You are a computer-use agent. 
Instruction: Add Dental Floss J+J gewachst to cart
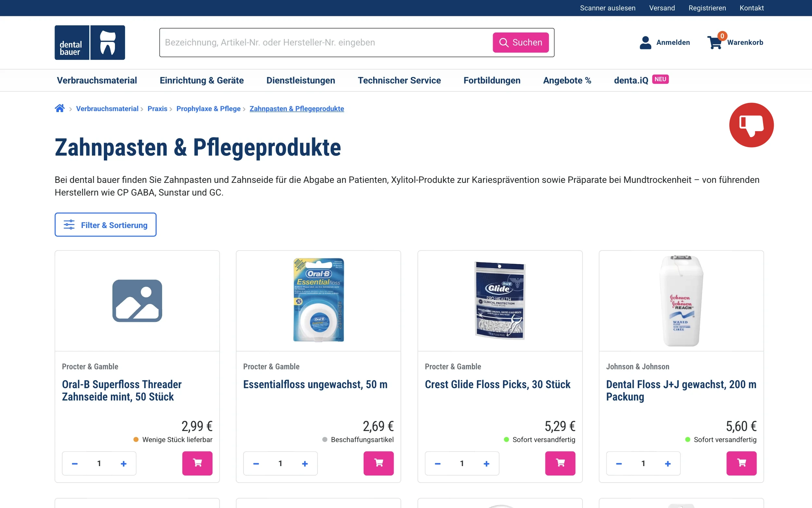[x=741, y=463]
